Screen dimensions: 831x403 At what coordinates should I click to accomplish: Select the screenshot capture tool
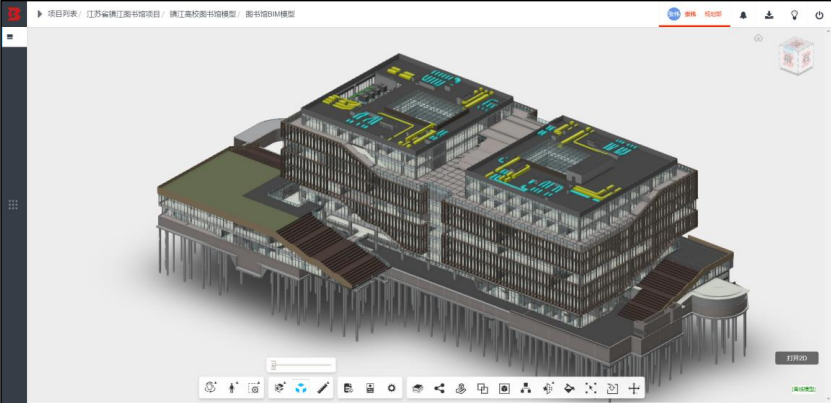point(254,388)
